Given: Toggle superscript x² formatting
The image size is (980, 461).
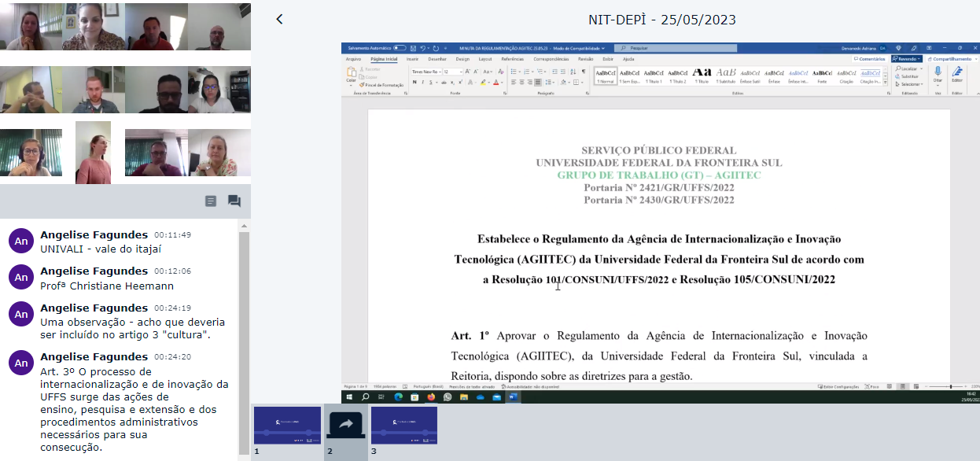Looking at the screenshot, I should tap(460, 82).
